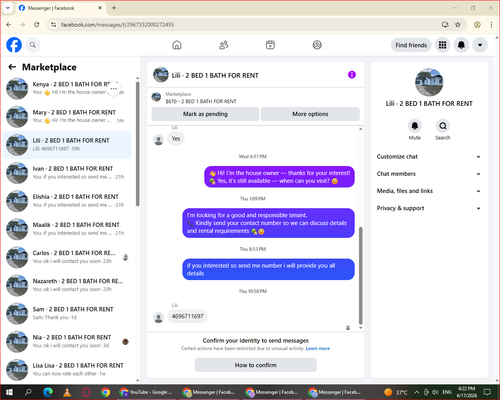Search in conversation using the Search icon
500x400 pixels.
[443, 126]
